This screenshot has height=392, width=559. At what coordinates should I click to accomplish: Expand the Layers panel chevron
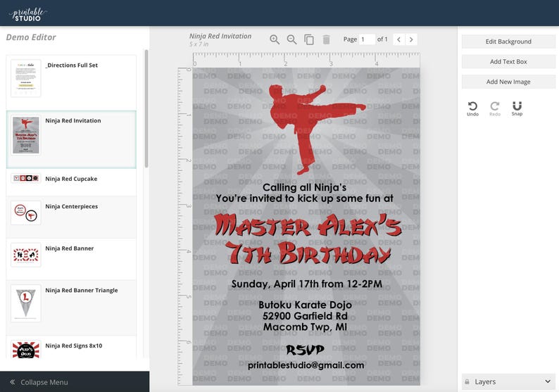pos(548,381)
